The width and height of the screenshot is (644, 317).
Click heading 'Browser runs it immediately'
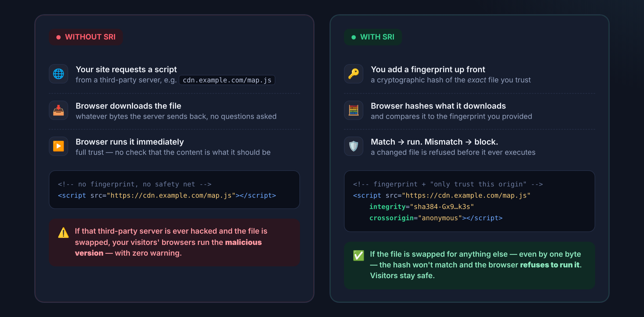130,142
